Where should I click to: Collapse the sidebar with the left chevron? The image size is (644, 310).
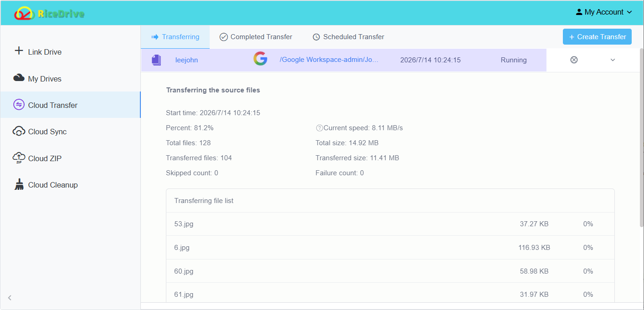(x=10, y=298)
